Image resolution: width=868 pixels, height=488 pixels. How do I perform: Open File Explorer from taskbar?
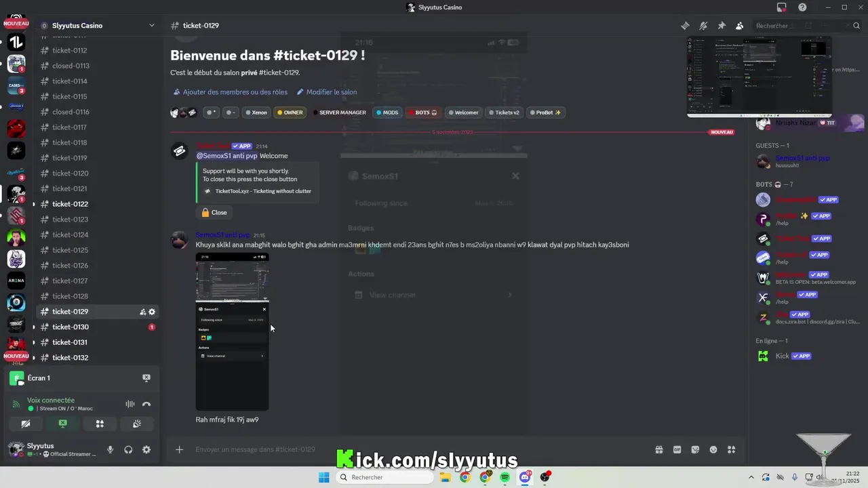point(445,477)
